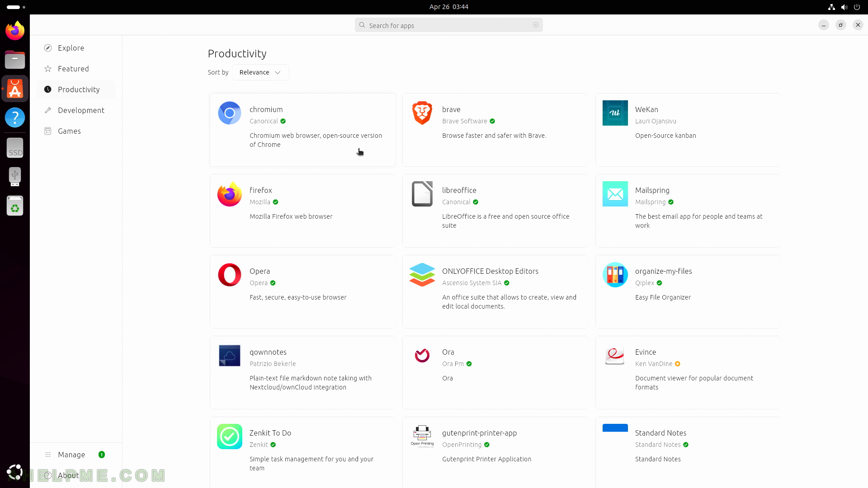868x488 pixels.
Task: Click the App Center icon in dock
Action: [15, 89]
